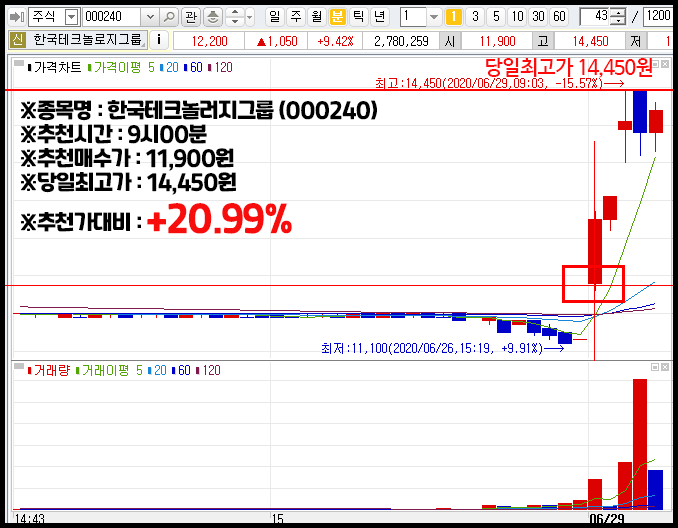This screenshot has width=678, height=528.
Task: Click the 신 credit badge icon
Action: pyautogui.click(x=18, y=40)
